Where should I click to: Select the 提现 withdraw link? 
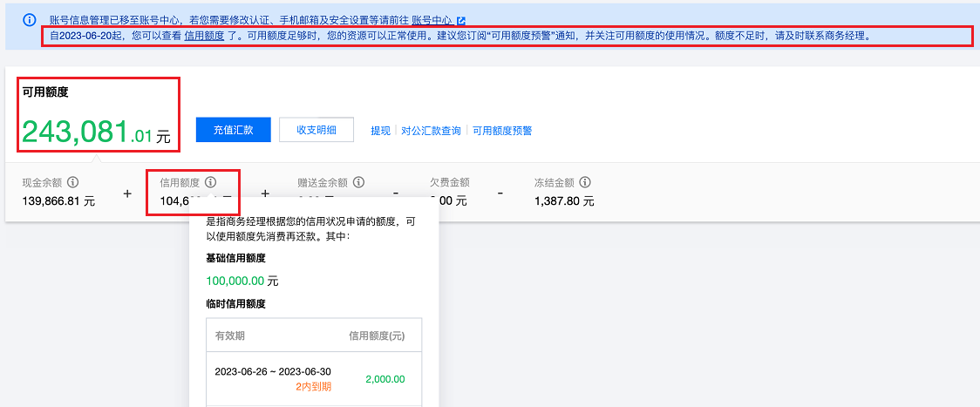380,131
